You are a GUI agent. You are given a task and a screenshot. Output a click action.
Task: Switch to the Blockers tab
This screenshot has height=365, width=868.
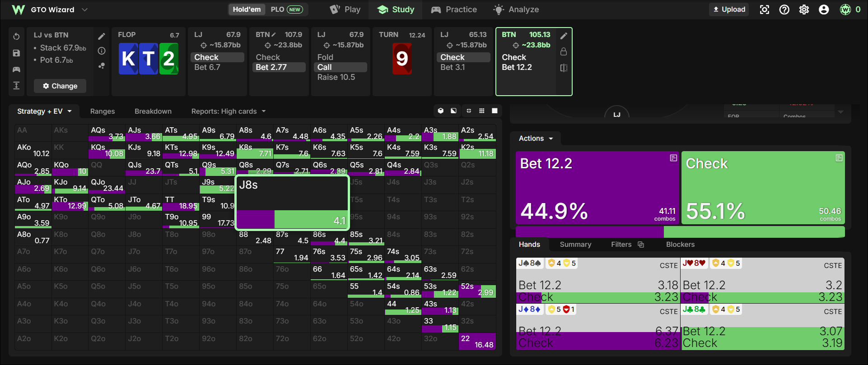click(680, 245)
